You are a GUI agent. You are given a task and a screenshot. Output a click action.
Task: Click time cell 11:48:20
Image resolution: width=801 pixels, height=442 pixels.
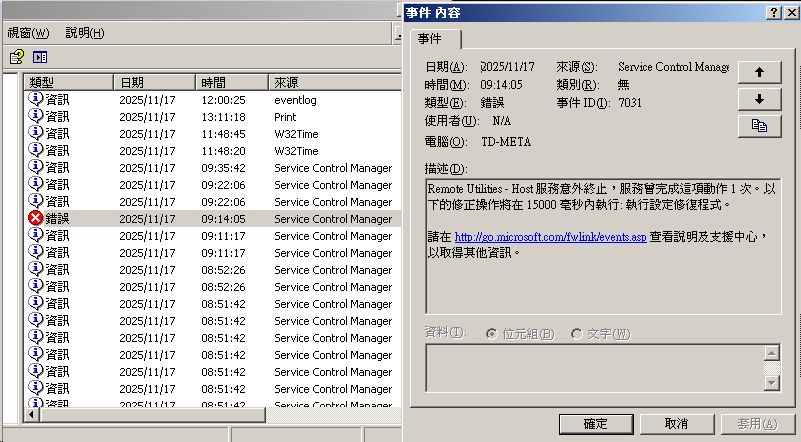tap(223, 151)
